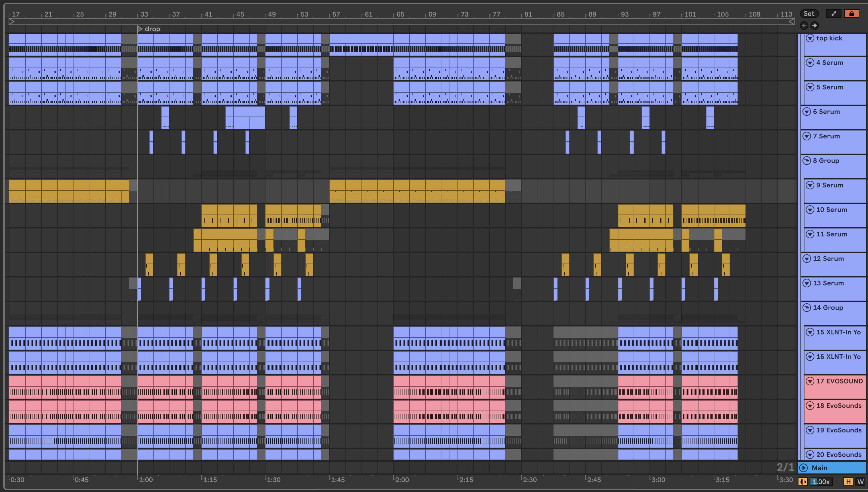Select the 17 EVOSOUND track name
The image size is (868, 492).
[839, 381]
